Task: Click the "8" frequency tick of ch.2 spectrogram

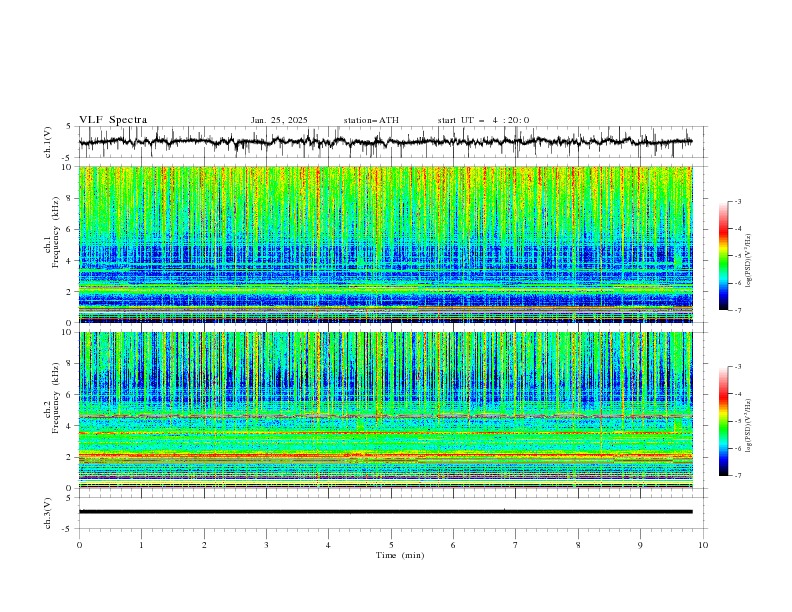Action: [x=71, y=364]
